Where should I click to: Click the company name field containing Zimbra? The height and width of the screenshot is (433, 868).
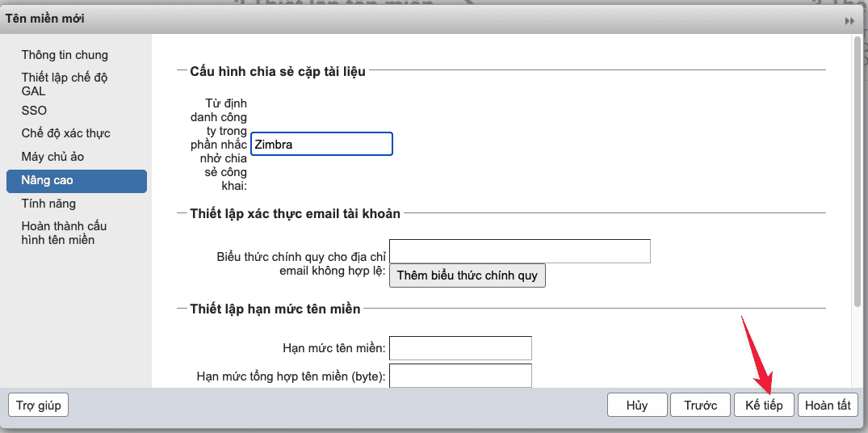(321, 145)
